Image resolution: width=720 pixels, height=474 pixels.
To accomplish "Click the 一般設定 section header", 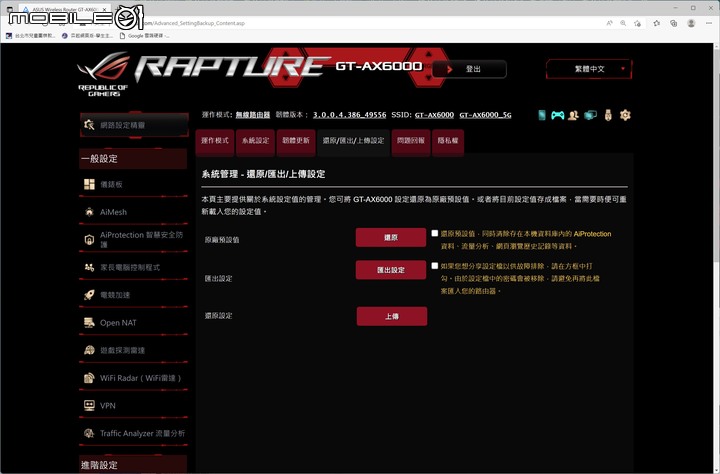I will pos(133,158).
